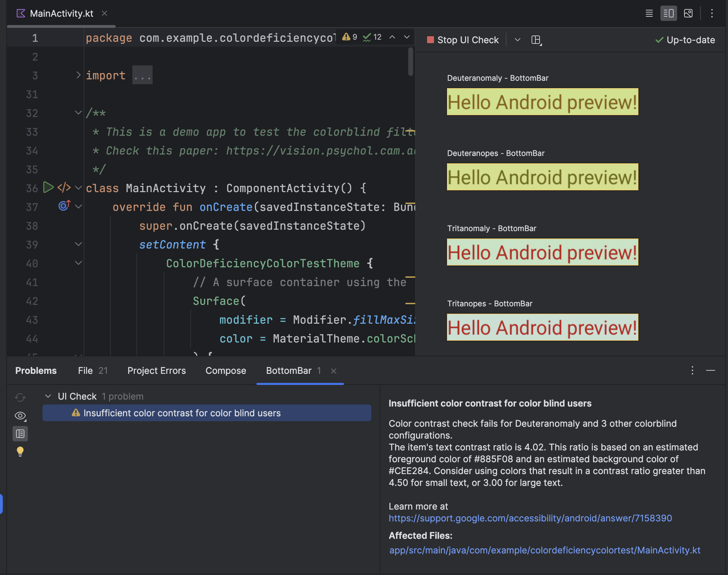Toggle code folding chevron on line 32

[x=77, y=112]
